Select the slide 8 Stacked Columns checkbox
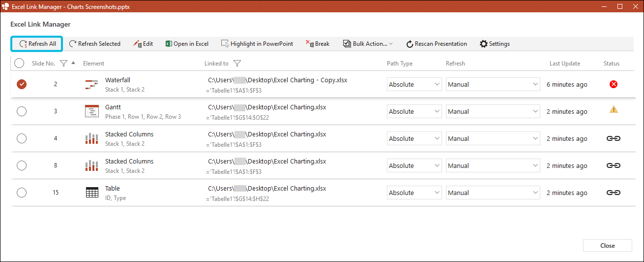This screenshot has height=262, width=644. point(22,165)
